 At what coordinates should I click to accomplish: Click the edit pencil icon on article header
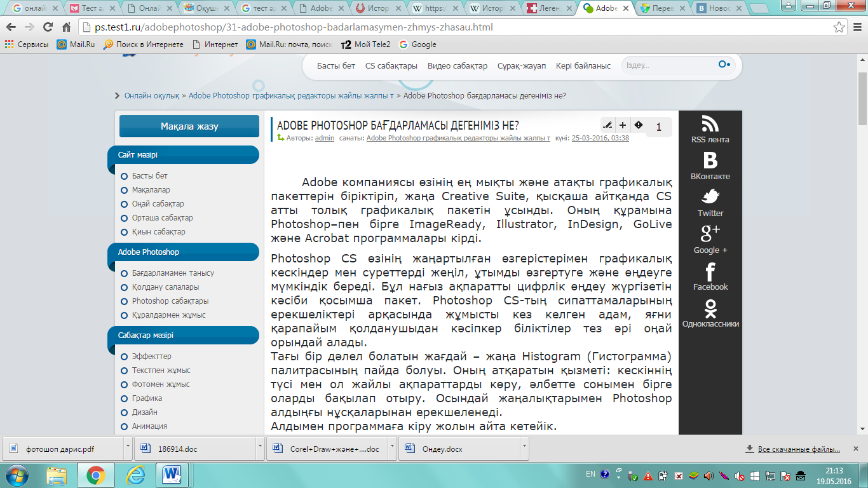[607, 125]
